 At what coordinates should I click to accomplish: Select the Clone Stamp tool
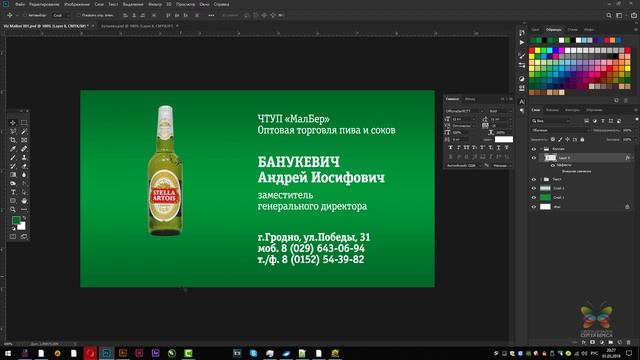(x=24, y=158)
